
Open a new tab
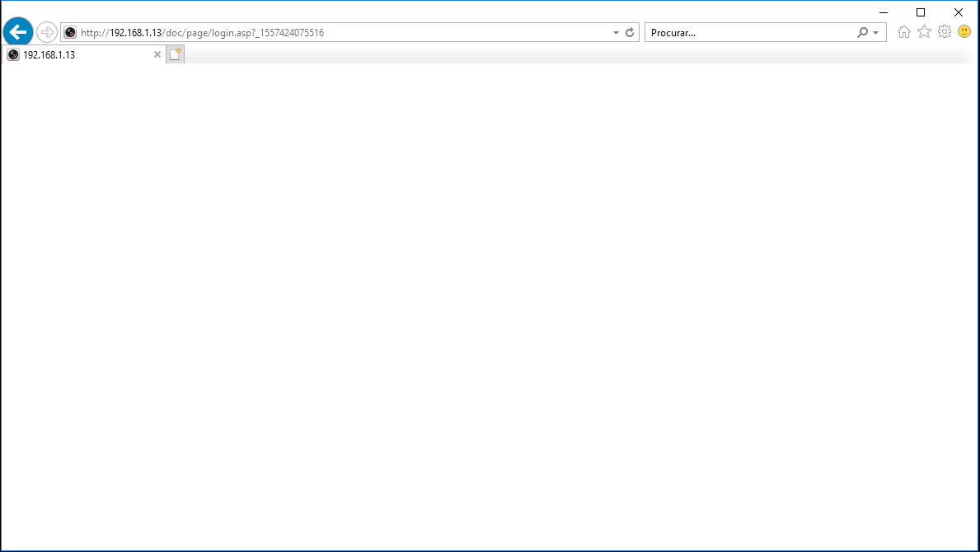pyautogui.click(x=175, y=55)
